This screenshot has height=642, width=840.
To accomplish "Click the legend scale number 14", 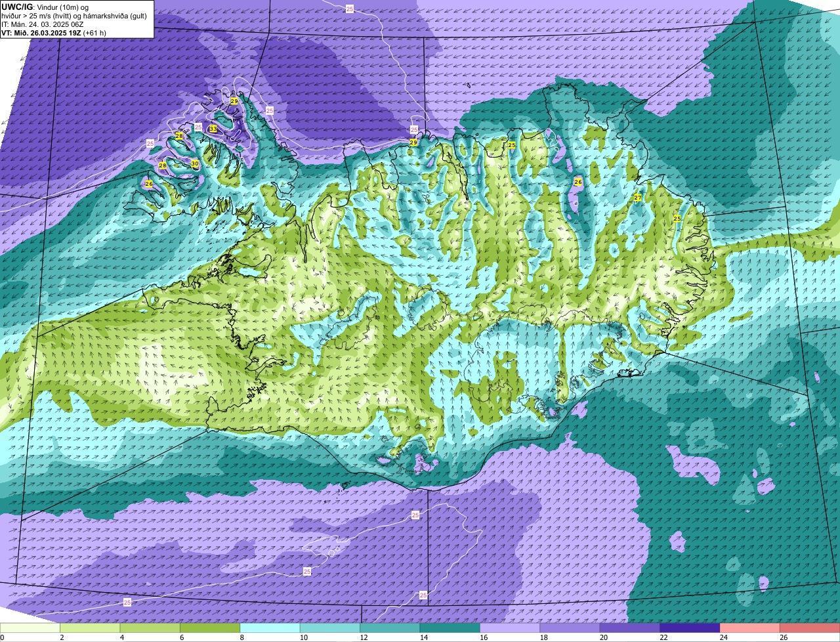I will [x=423, y=637].
